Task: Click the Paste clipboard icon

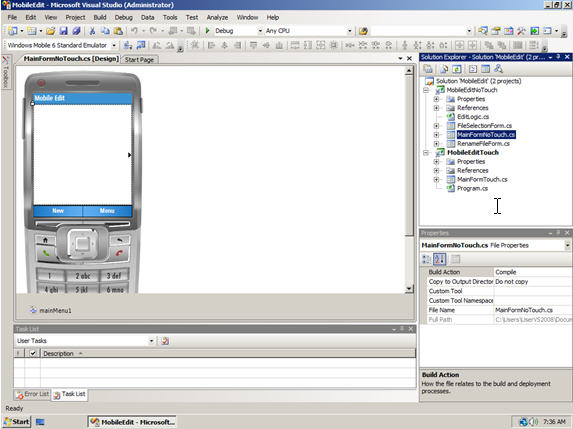Action: click(x=118, y=31)
